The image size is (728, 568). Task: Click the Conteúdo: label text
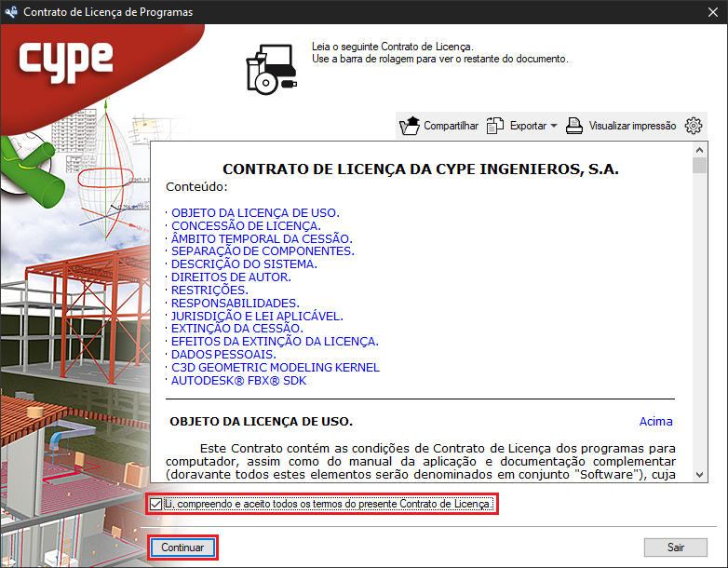[196, 187]
